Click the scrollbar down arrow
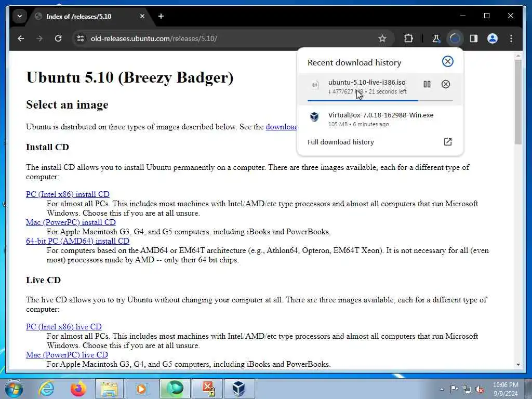Image resolution: width=532 pixels, height=399 pixels. pyautogui.click(x=518, y=365)
